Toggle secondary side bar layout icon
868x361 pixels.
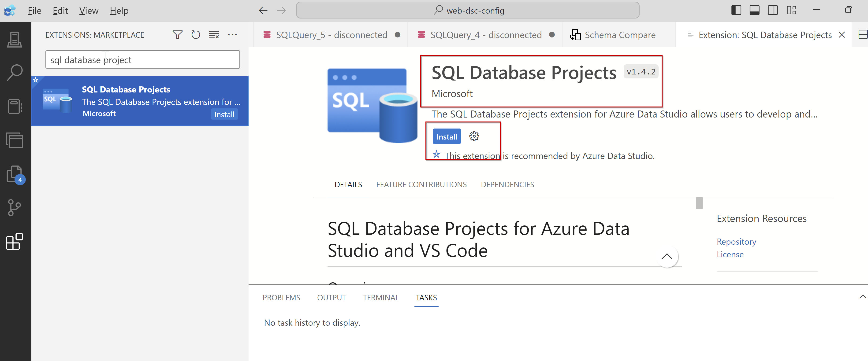pyautogui.click(x=773, y=11)
